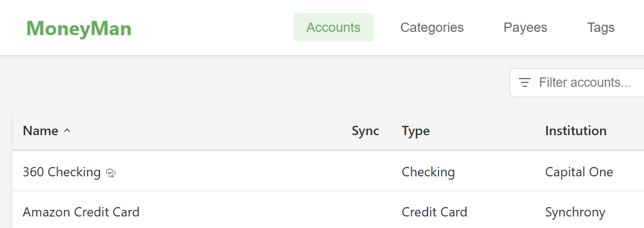Click the MoneyMan logo

click(79, 28)
